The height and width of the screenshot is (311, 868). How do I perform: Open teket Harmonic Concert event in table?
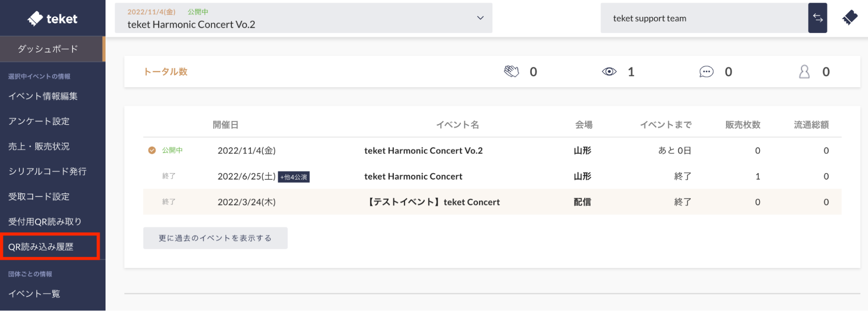(x=413, y=176)
